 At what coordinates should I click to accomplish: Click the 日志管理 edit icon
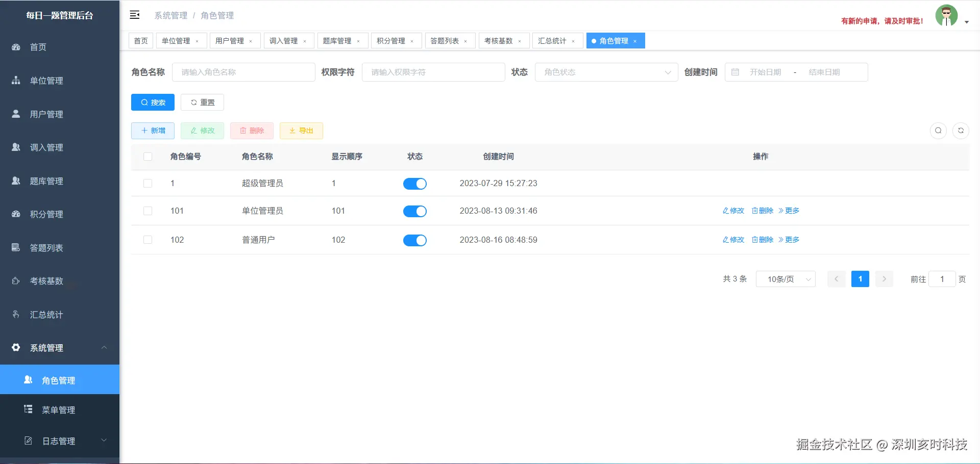28,441
